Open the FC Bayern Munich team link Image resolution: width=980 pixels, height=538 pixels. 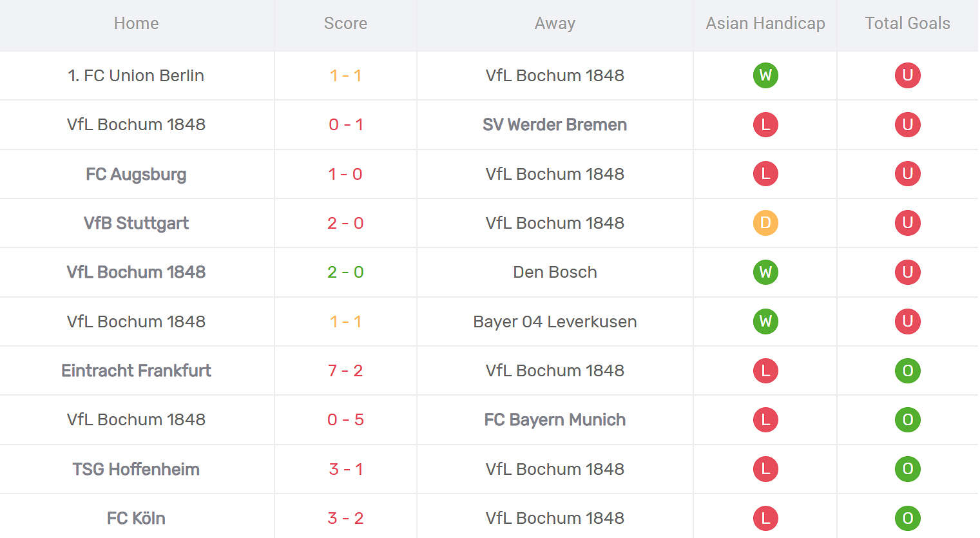click(x=555, y=419)
